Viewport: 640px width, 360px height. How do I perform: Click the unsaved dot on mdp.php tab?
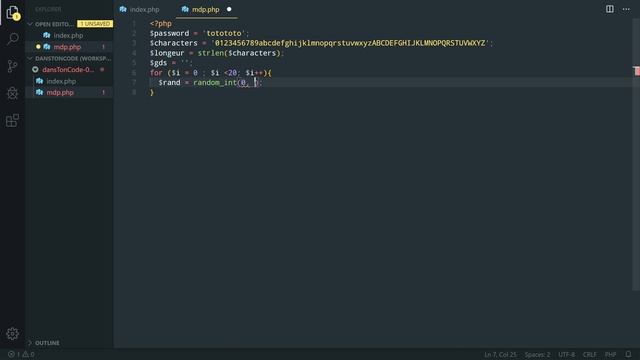[229, 9]
